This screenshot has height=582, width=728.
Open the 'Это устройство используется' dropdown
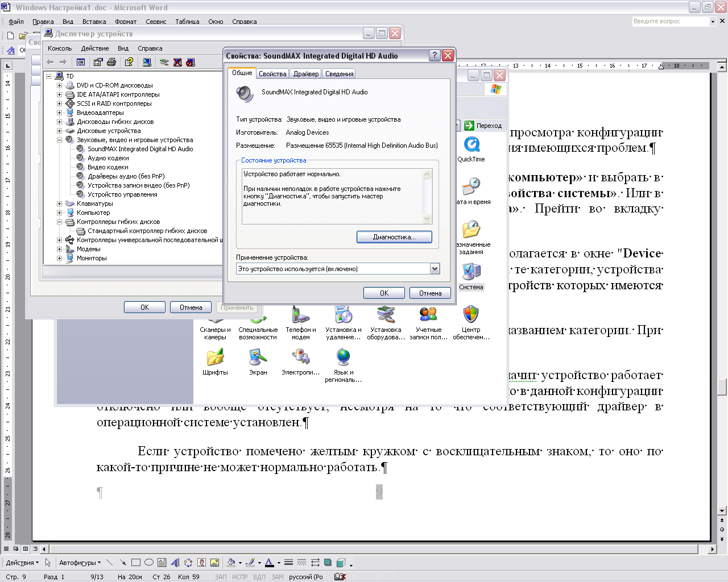click(x=435, y=269)
